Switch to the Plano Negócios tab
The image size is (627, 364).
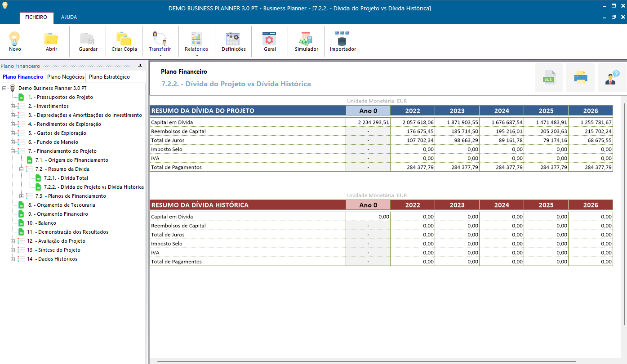(x=66, y=77)
